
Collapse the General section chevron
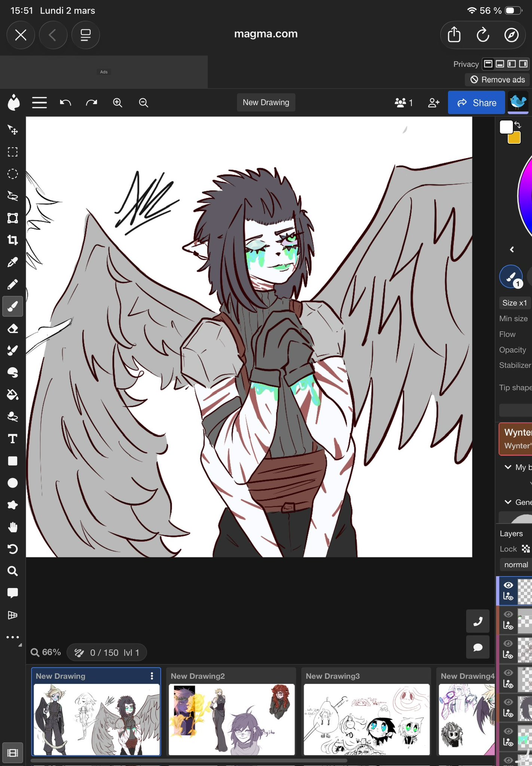508,502
